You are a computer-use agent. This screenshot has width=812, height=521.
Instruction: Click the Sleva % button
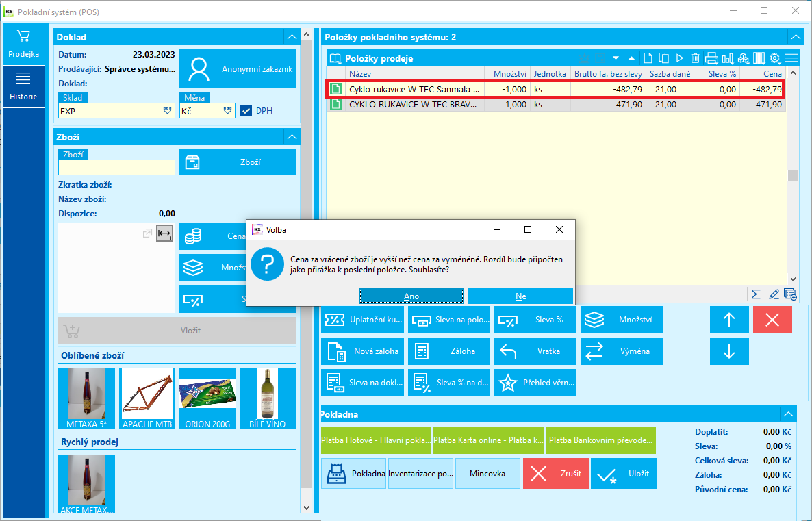535,320
